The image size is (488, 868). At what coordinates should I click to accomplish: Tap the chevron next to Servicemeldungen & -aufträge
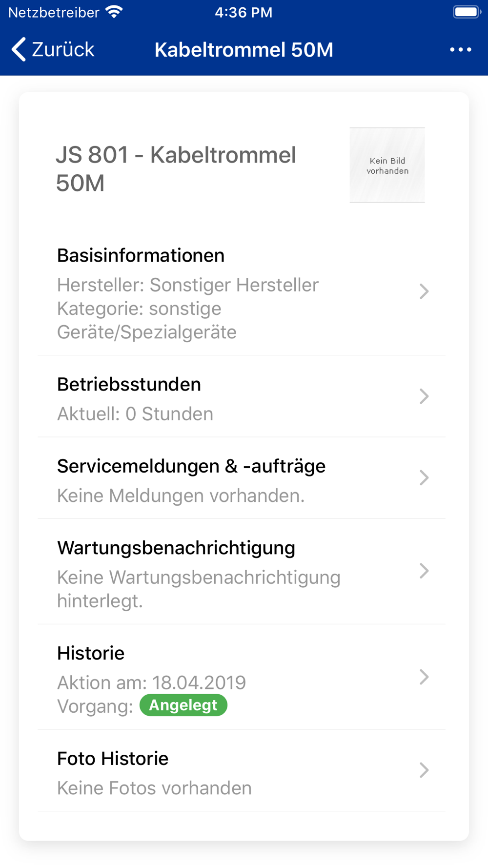tap(424, 477)
